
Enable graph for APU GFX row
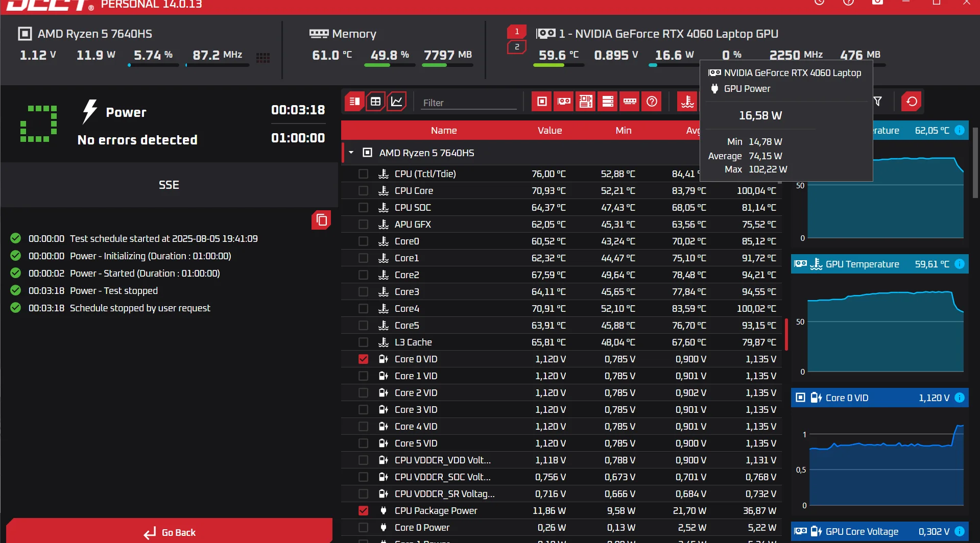[x=363, y=224]
